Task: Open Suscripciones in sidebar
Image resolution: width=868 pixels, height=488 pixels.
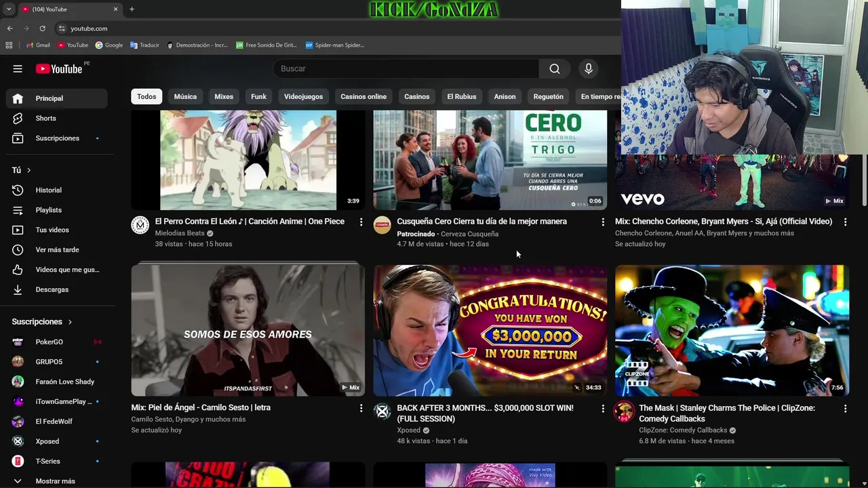Action: (x=56, y=138)
